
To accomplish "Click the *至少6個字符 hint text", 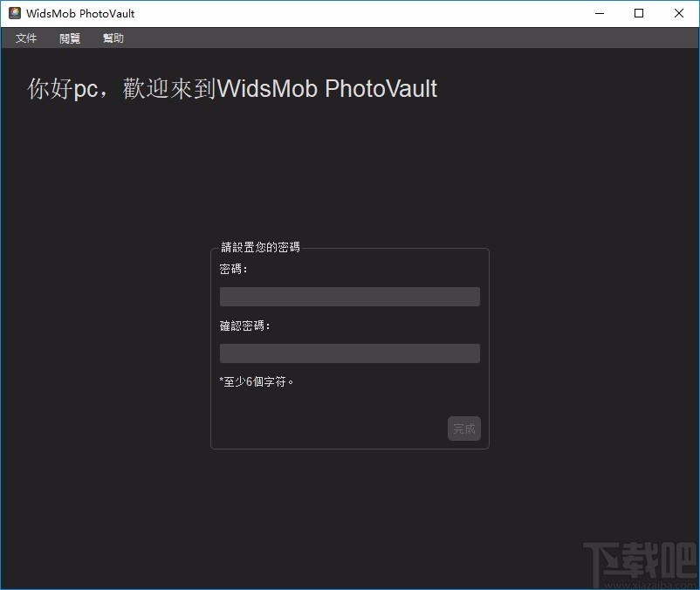I will pyautogui.click(x=257, y=381).
